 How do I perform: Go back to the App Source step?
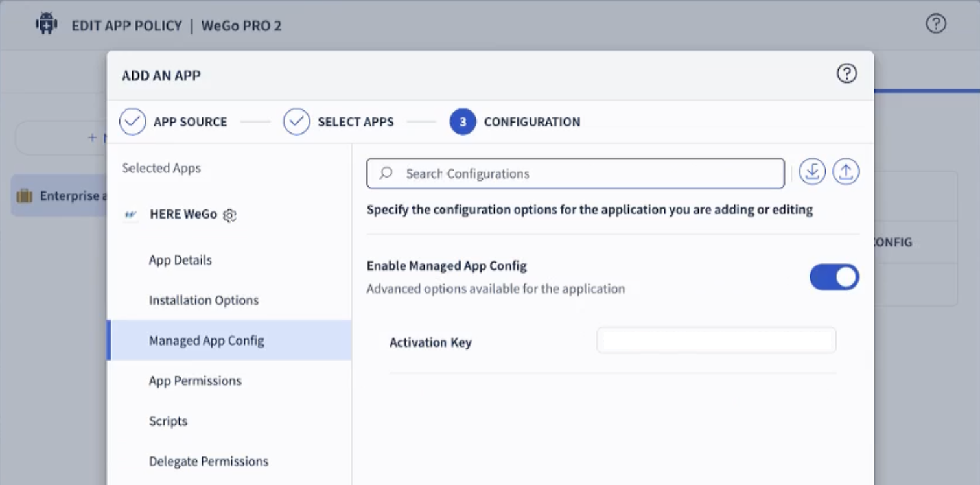click(191, 122)
